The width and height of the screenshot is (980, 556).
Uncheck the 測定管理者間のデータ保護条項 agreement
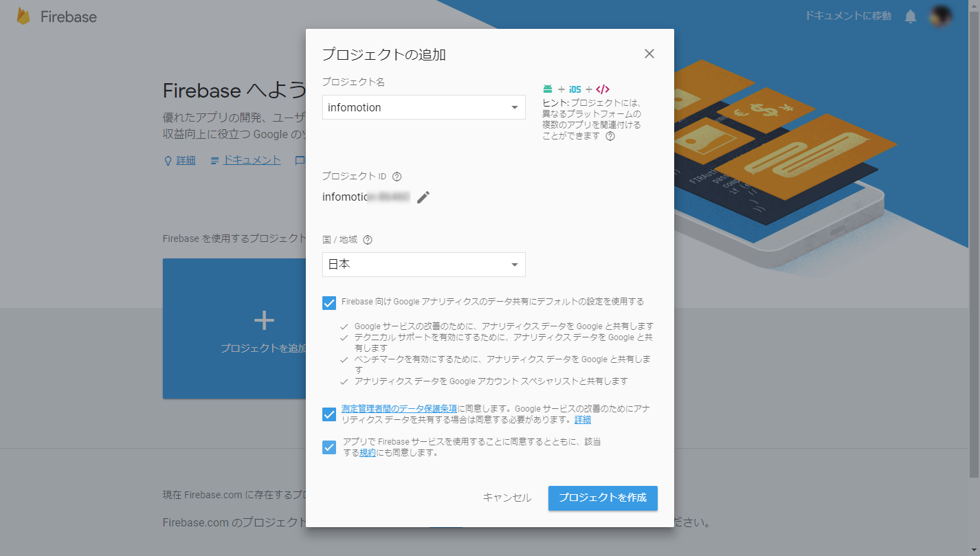pos(328,414)
